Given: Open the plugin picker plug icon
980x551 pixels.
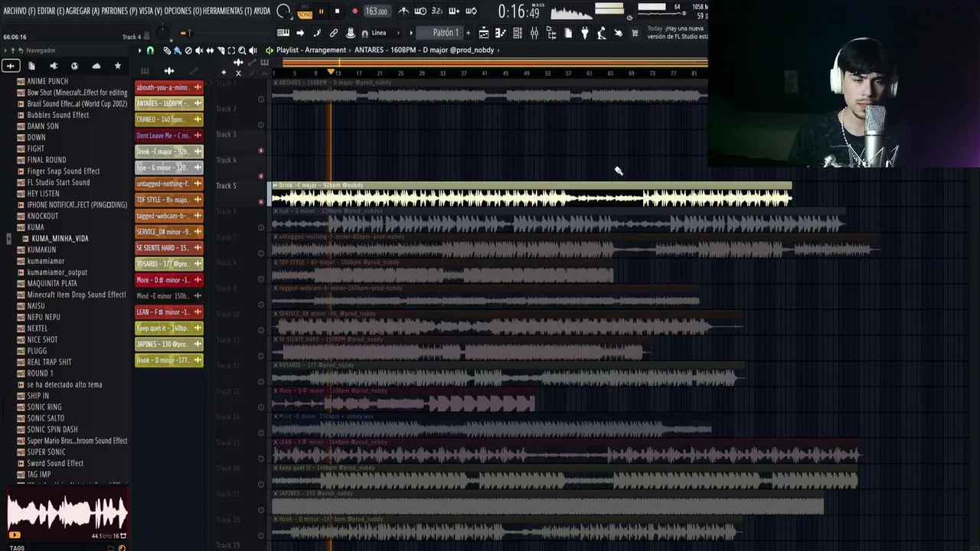Looking at the screenshot, I should coord(585,33).
